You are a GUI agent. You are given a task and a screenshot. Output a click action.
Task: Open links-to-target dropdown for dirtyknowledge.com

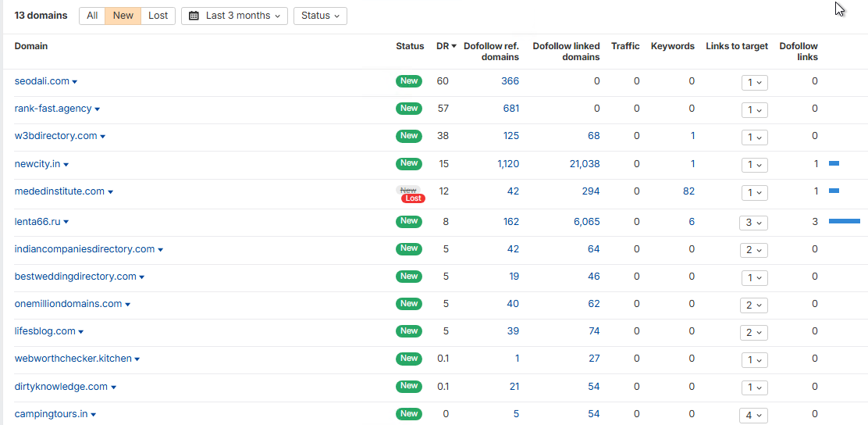point(755,387)
